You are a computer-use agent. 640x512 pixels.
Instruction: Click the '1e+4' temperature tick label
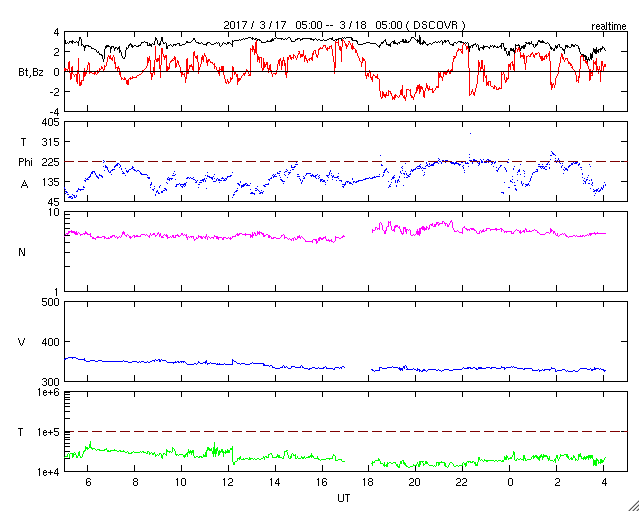tap(49, 472)
